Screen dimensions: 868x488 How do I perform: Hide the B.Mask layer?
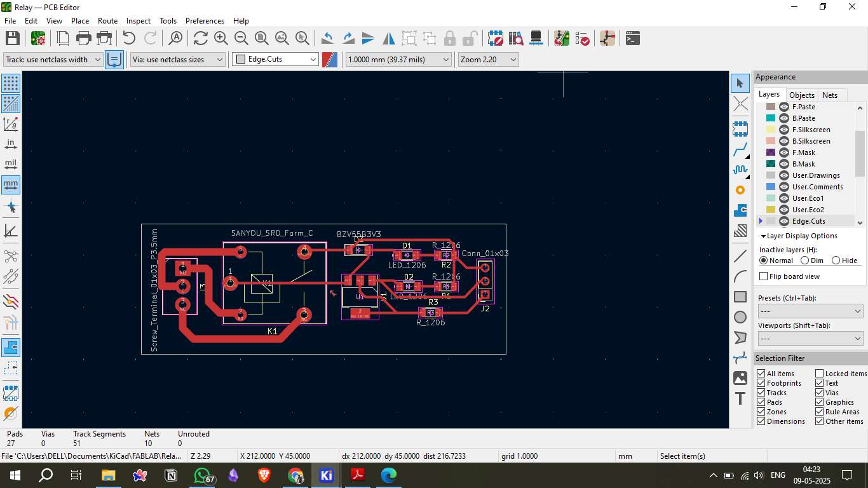[784, 164]
